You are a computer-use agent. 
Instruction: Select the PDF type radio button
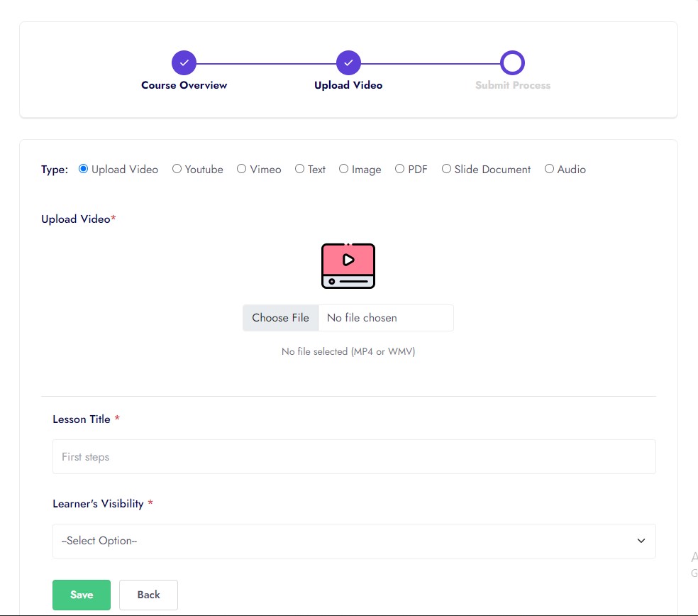click(x=400, y=169)
